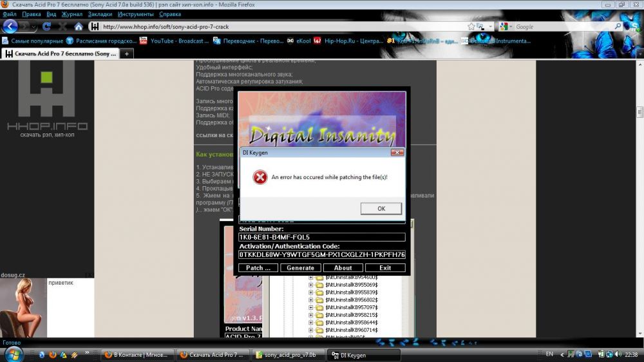The image size is (644, 362).
Task: Click the About button in the keygen
Action: click(343, 268)
